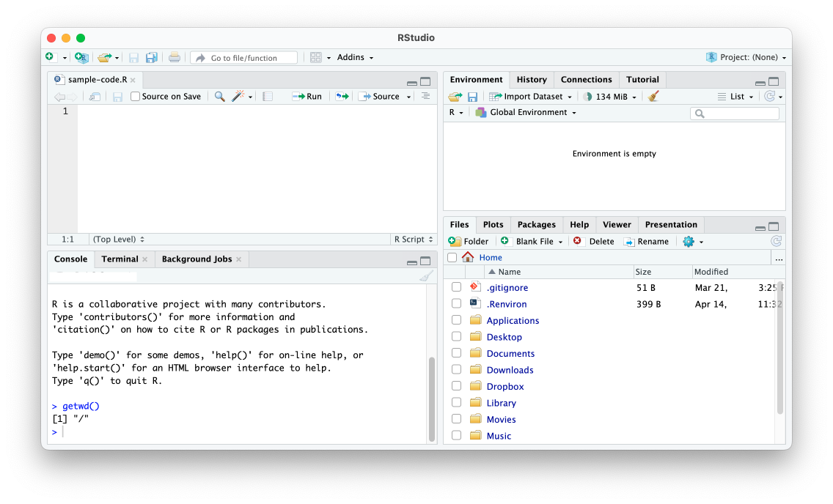
Task: Open the R Script document type dropdown
Action: point(412,239)
